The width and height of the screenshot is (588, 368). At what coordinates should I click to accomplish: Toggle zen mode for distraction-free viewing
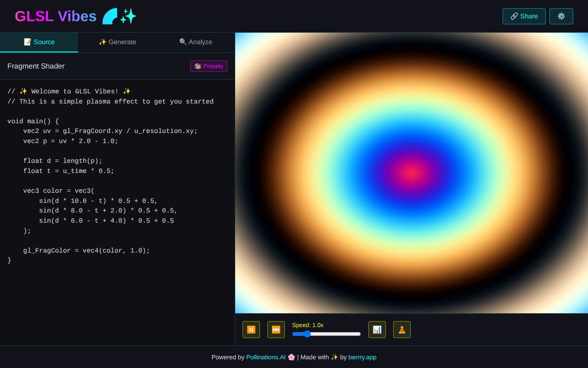(401, 329)
